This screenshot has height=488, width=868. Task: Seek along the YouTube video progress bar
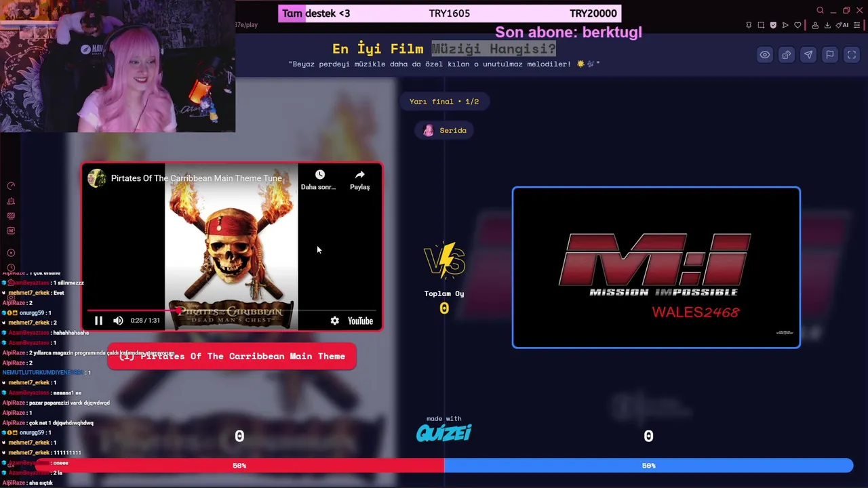232,310
